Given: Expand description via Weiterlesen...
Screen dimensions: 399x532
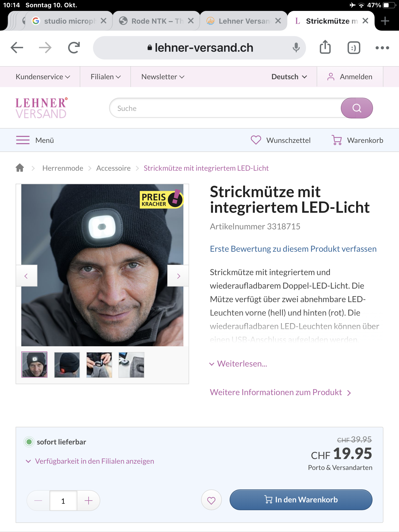Looking at the screenshot, I should click(x=238, y=364).
